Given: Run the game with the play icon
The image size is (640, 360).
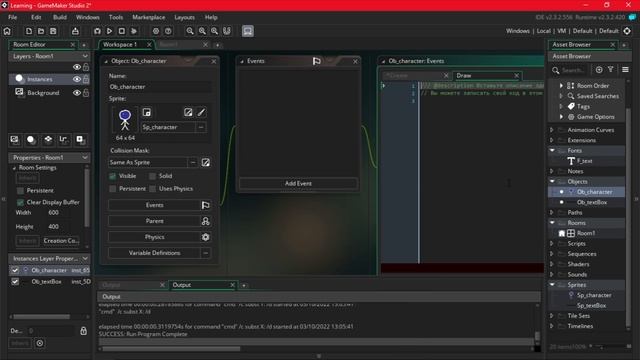Looking at the screenshot, I should [x=109, y=31].
